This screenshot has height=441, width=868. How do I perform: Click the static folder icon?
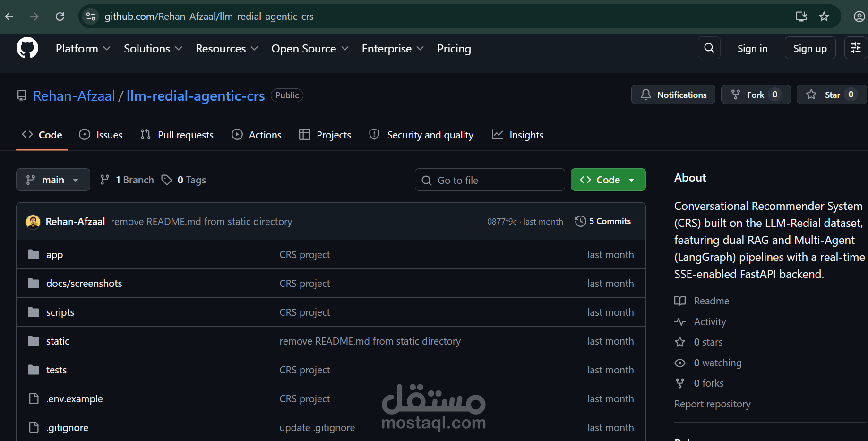click(x=34, y=341)
